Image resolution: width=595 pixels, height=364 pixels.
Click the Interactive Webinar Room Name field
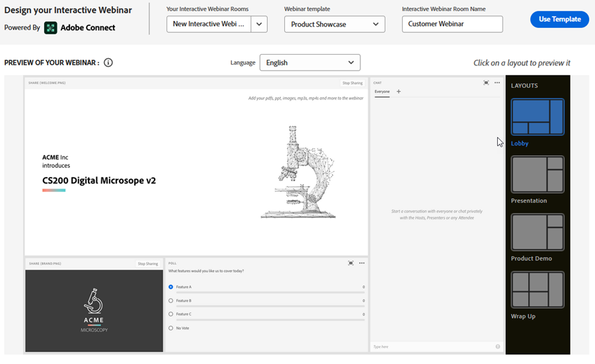tap(452, 24)
